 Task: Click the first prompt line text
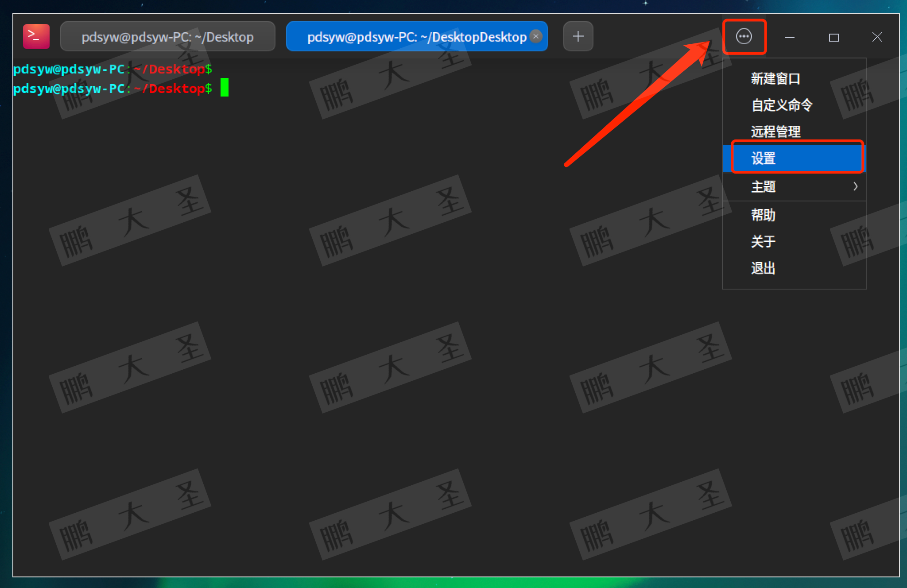(112, 69)
